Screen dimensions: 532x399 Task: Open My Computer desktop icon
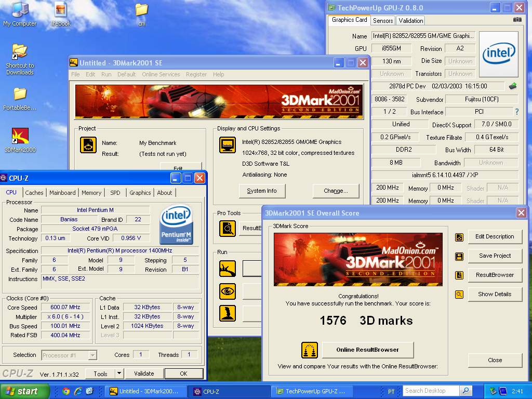click(x=20, y=14)
